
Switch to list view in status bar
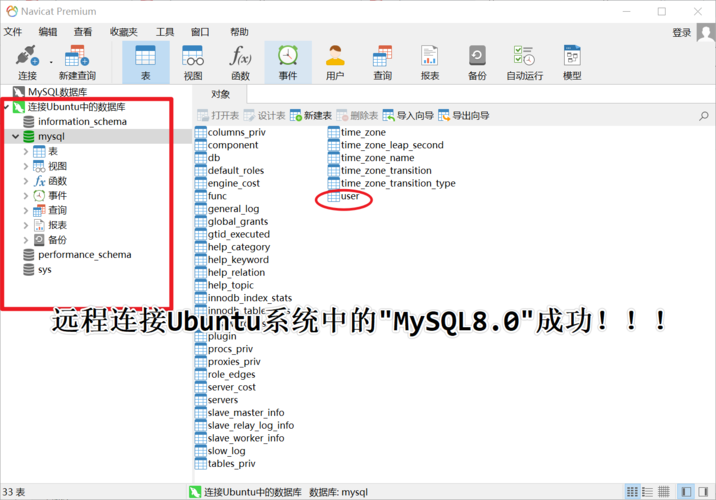(648, 492)
